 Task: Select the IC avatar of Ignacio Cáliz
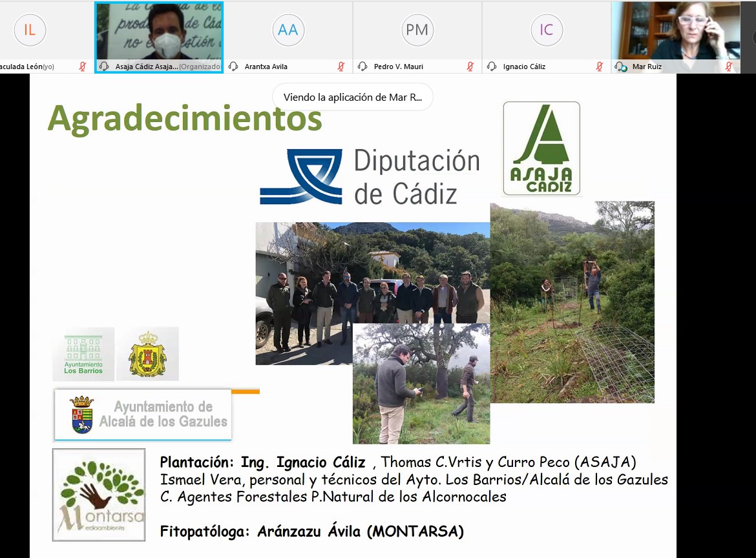point(546,30)
